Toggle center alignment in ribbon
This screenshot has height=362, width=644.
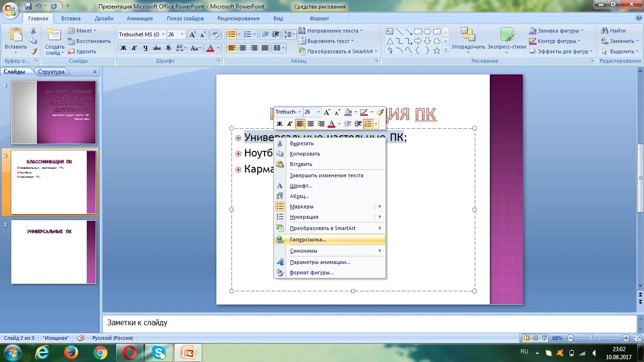point(243,48)
